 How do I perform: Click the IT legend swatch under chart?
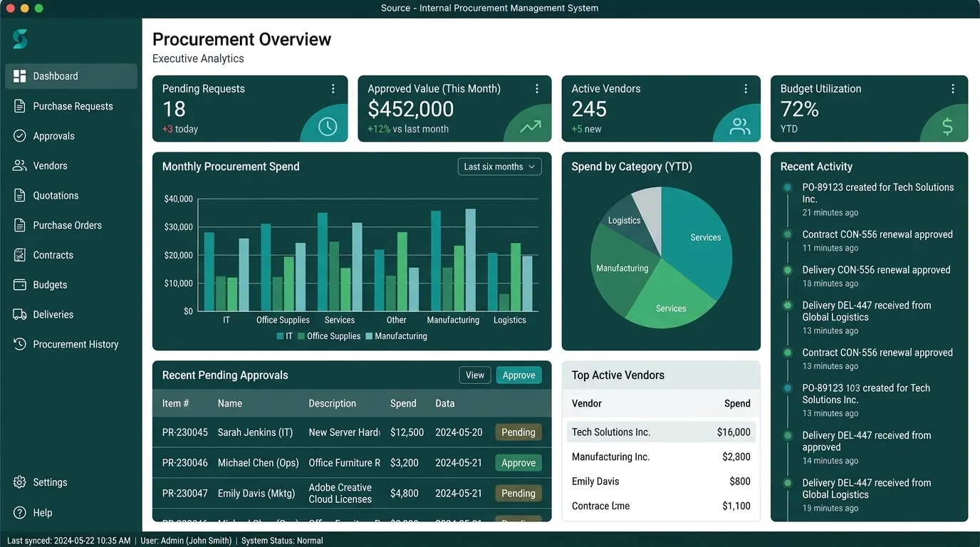(280, 336)
